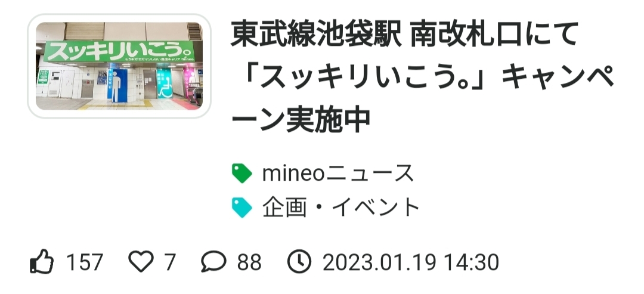Open the 東武線池袋駅 campaign article title
The width and height of the screenshot is (644, 294).
pyautogui.click(x=422, y=78)
